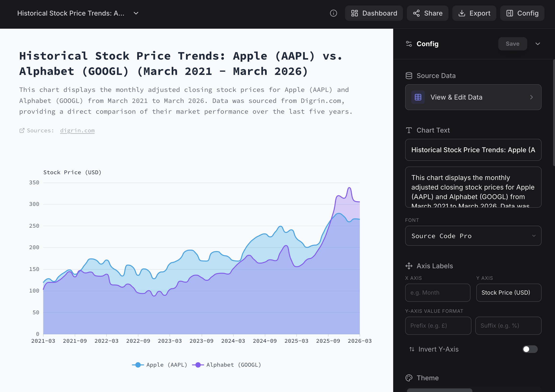
Task: Select the Share icon
Action: (416, 13)
